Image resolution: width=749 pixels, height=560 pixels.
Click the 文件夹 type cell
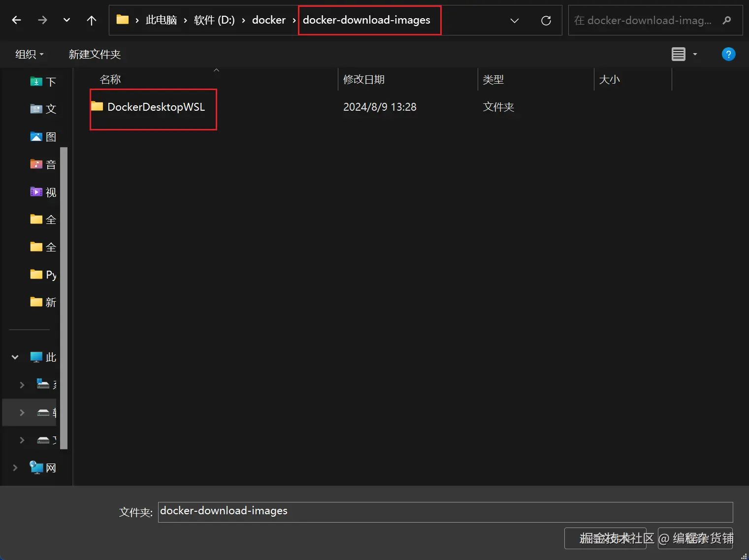[498, 107]
